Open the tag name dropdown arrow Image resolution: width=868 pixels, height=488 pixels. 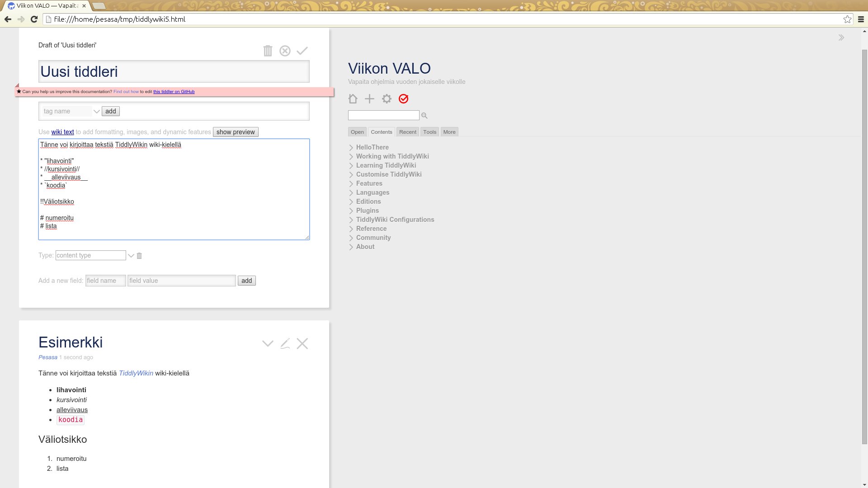click(96, 112)
